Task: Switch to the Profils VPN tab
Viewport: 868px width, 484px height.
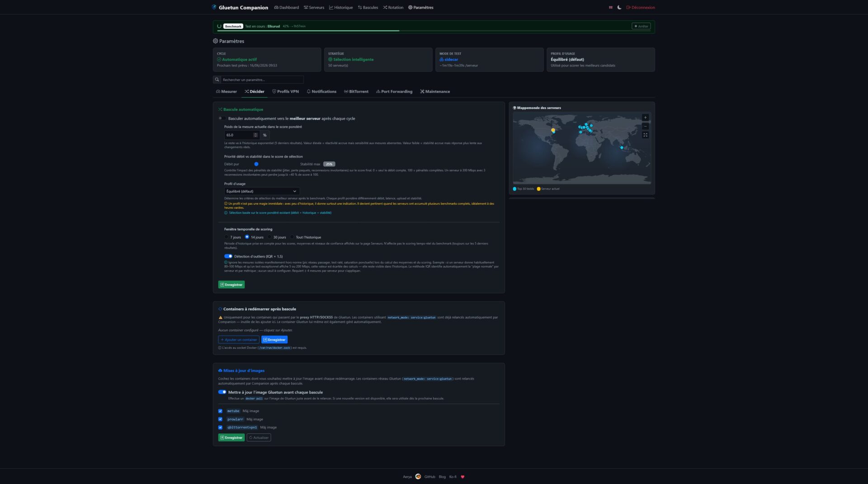Action: point(285,91)
